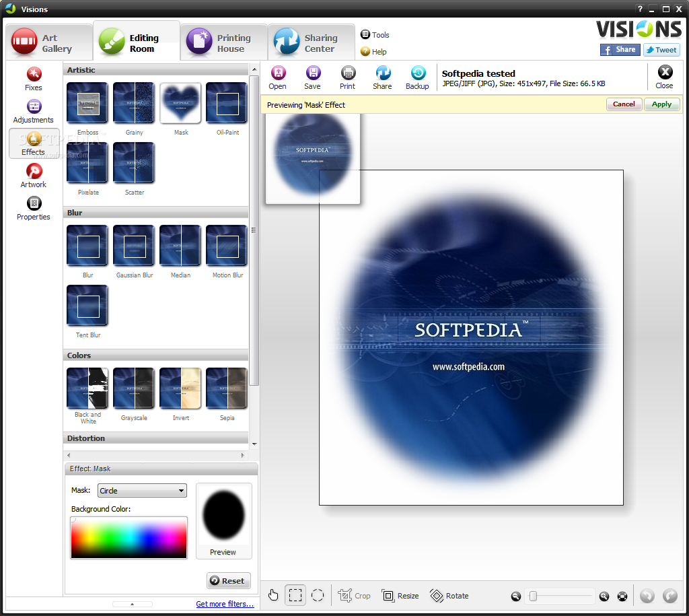
Task: Open the Properties panel
Action: [x=34, y=209]
